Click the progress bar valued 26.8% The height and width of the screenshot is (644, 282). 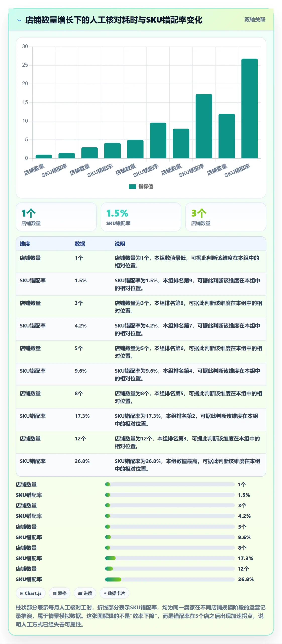tap(170, 579)
